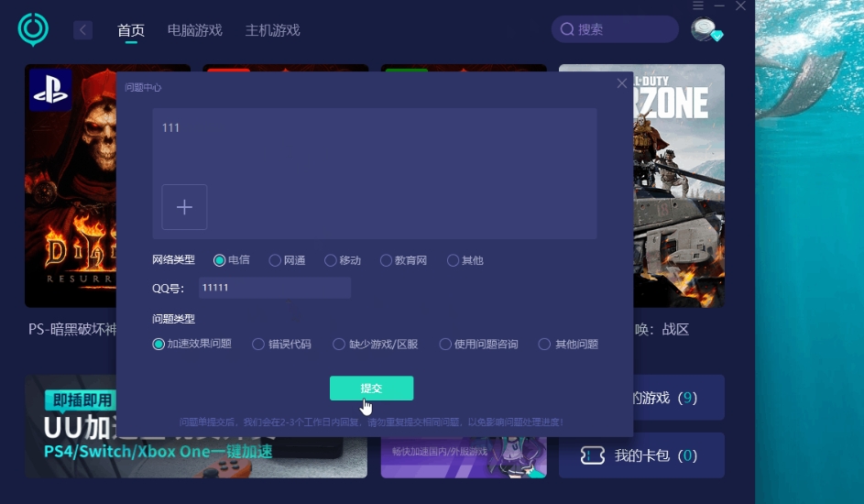Select 错误代码 issue type
The image size is (864, 504).
[281, 344]
